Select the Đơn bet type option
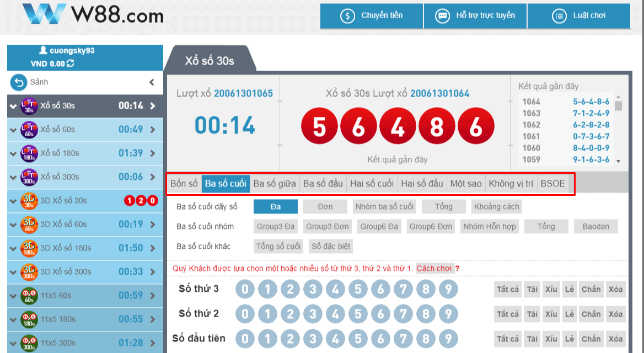The height and width of the screenshot is (353, 644). coord(325,207)
